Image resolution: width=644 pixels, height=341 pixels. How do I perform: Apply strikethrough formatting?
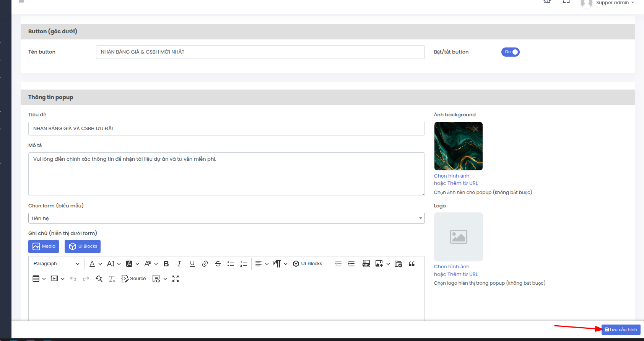point(218,264)
